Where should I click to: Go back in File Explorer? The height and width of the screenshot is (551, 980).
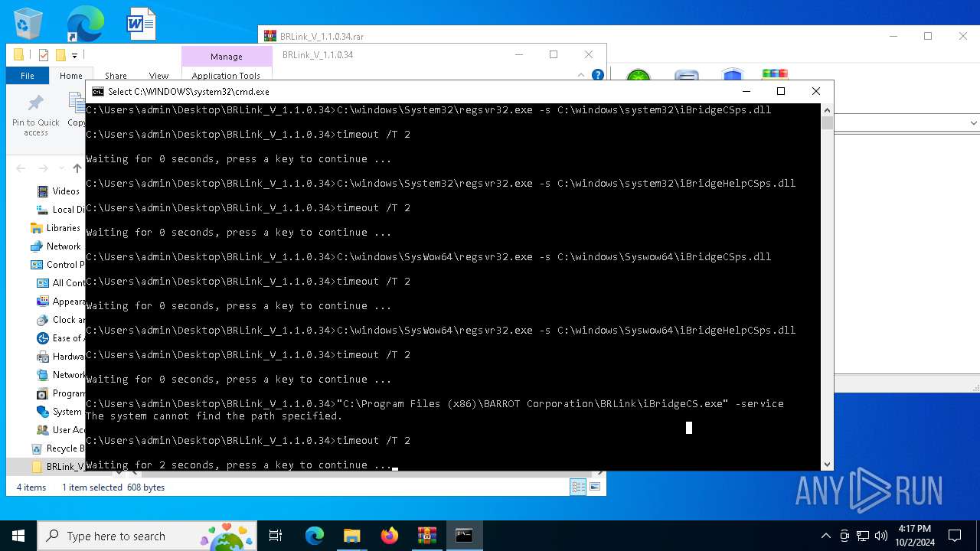(21, 168)
